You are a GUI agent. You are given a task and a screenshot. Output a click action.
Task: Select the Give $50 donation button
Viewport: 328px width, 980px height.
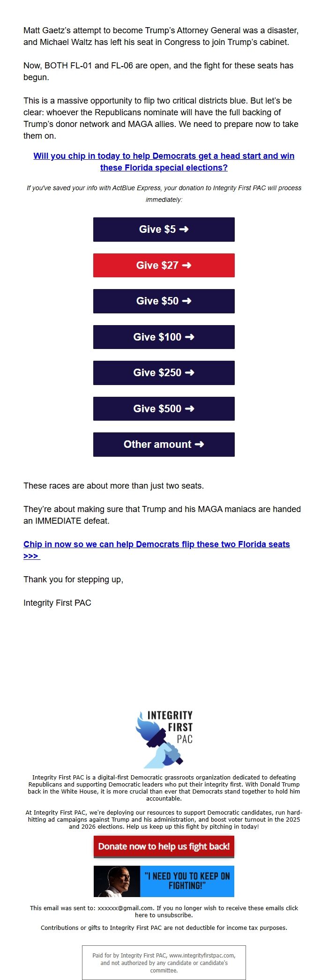point(164,301)
